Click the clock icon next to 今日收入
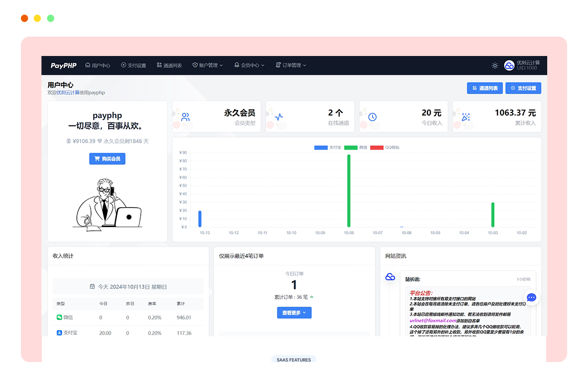The height and width of the screenshot is (383, 588). [371, 116]
